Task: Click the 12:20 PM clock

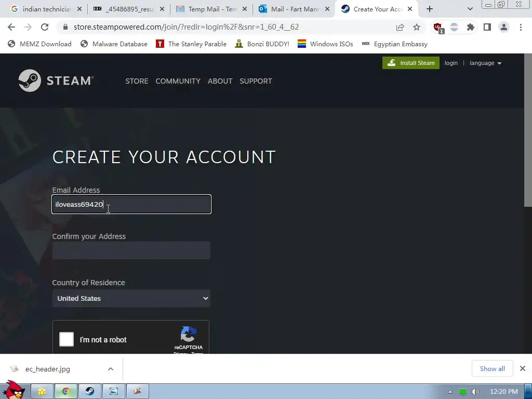Action: (504, 392)
